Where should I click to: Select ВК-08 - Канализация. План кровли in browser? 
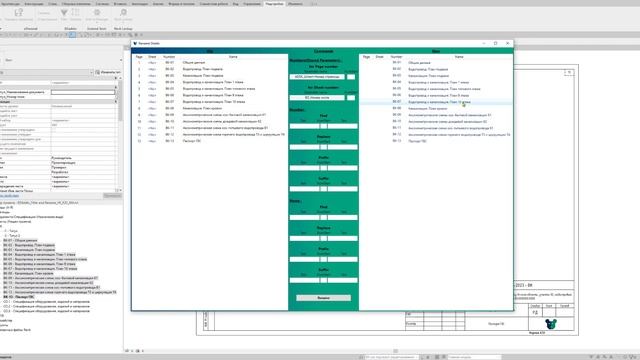[x=28, y=273]
